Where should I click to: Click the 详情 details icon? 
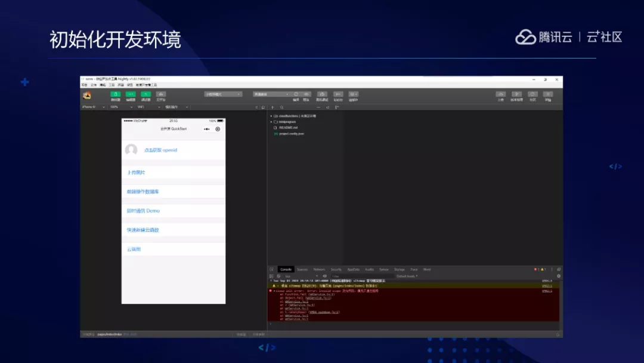pyautogui.click(x=548, y=94)
